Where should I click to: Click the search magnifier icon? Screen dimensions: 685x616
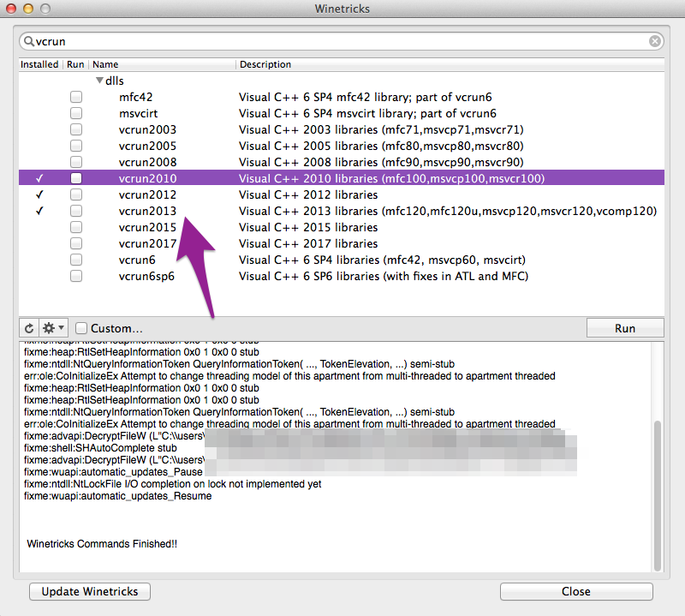tap(29, 41)
